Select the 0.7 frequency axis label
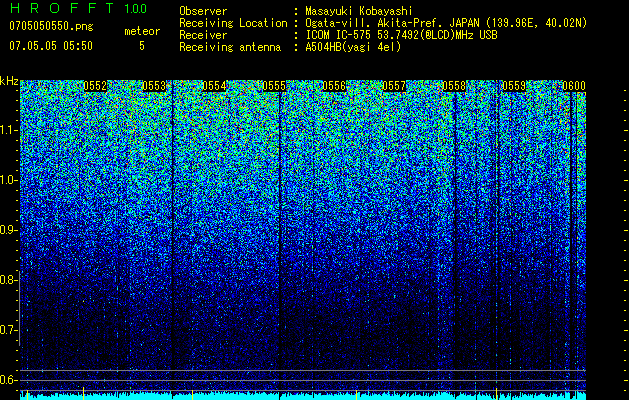The height and width of the screenshot is (400, 629). [x=8, y=330]
